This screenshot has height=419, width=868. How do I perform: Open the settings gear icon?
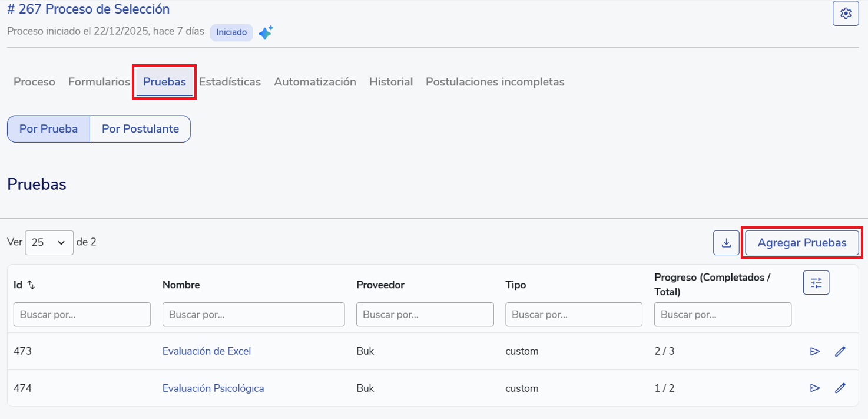point(846,14)
